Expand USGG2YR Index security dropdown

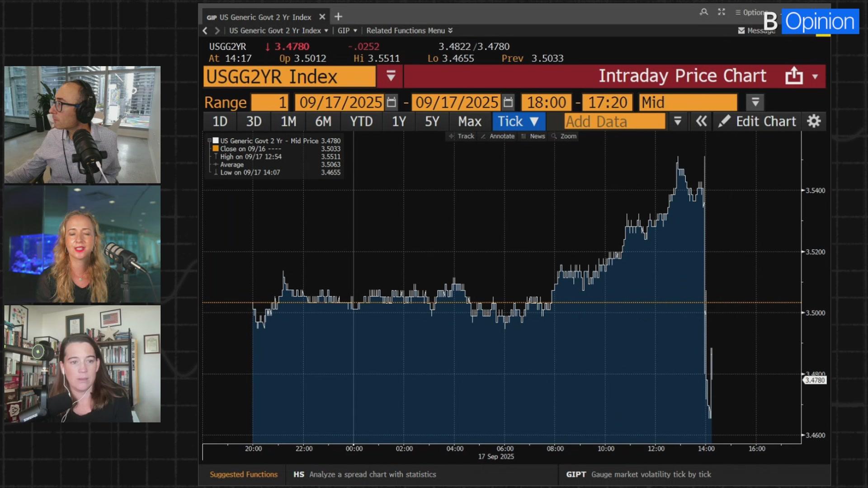391,76
